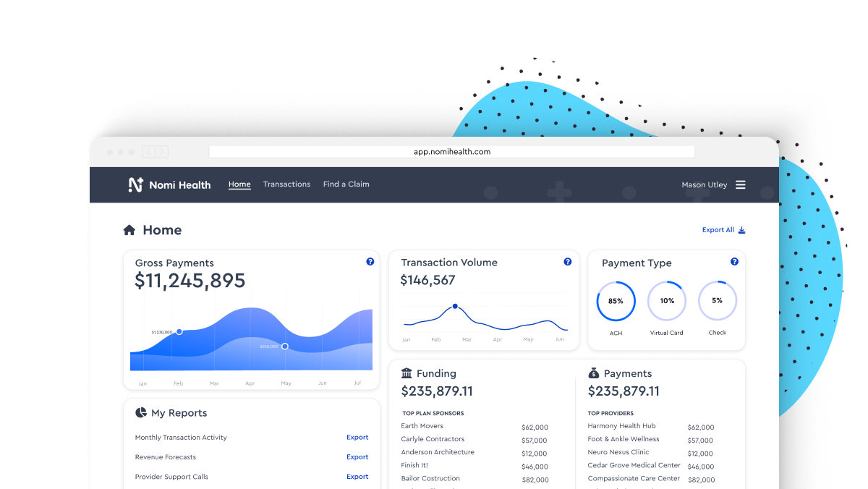Viewport: 868px width, 489px height.
Task: Click the Export All download icon
Action: click(x=741, y=230)
